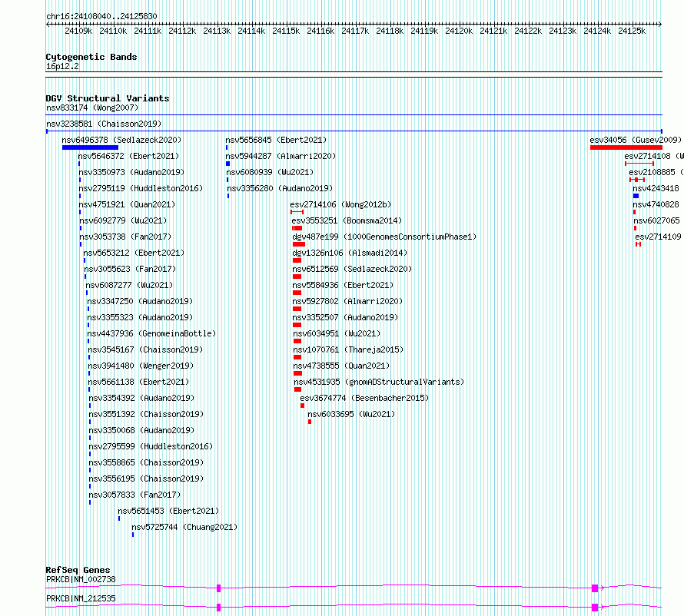Click esv2714106 (Wong2012b) label
684x616 pixels.
click(x=340, y=204)
